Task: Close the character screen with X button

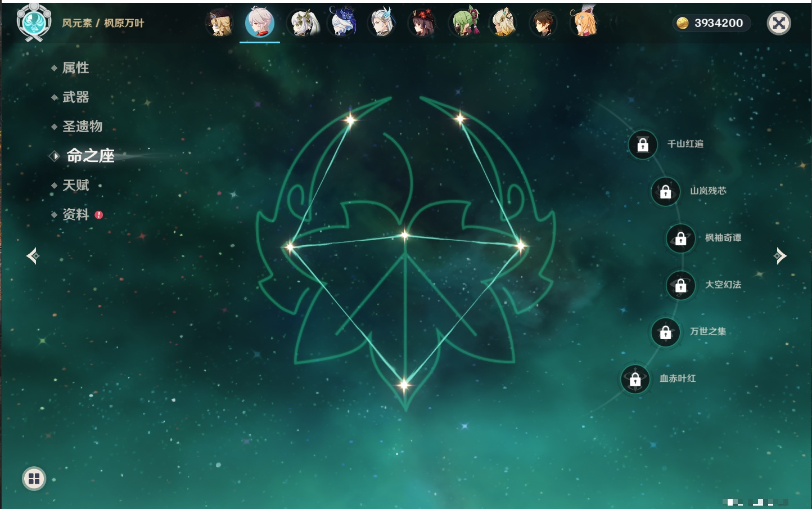Action: (x=779, y=23)
